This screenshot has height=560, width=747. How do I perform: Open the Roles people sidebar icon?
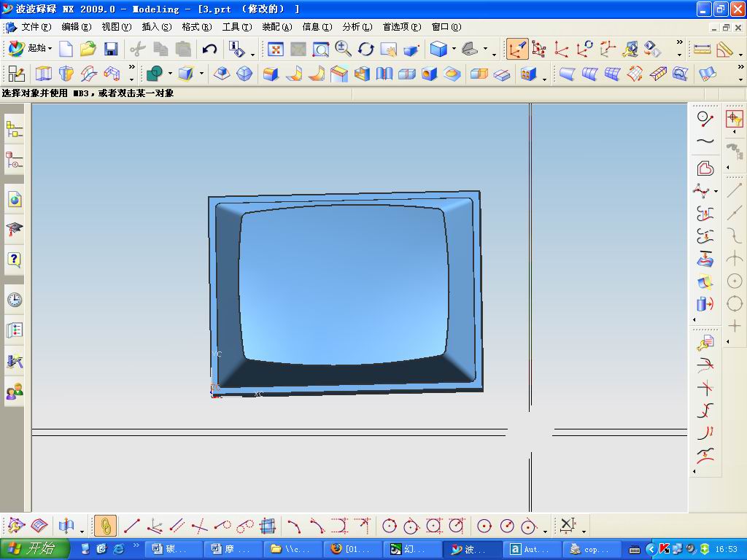15,392
